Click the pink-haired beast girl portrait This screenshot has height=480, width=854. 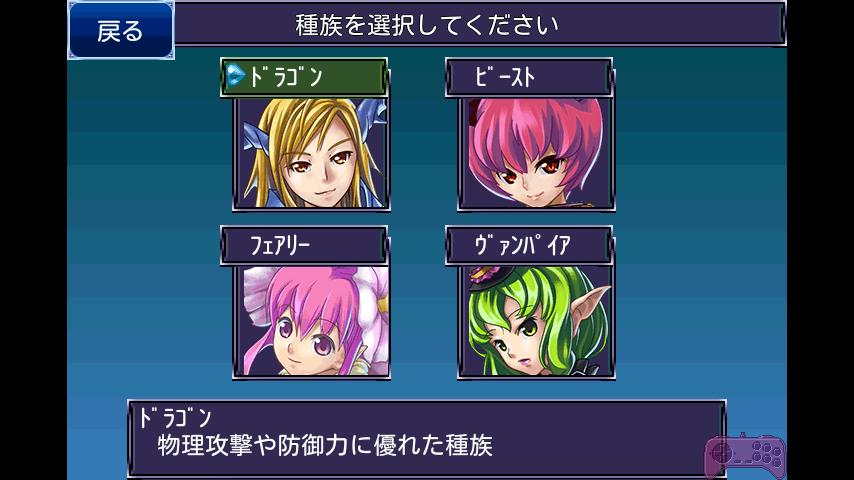coord(536,154)
